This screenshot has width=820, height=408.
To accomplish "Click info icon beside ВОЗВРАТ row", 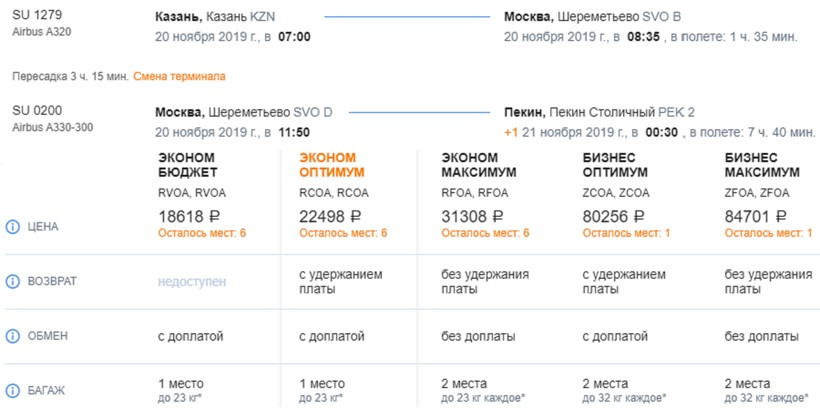I will point(13,283).
